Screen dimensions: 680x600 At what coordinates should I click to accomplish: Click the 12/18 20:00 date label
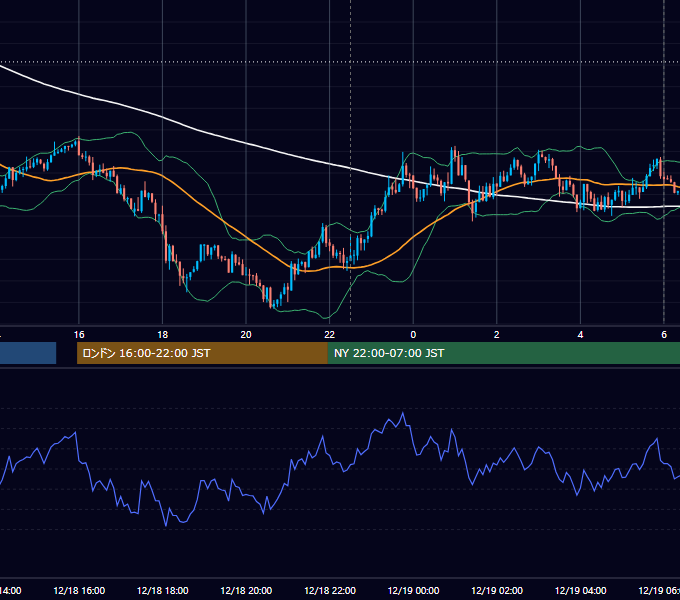(246, 590)
